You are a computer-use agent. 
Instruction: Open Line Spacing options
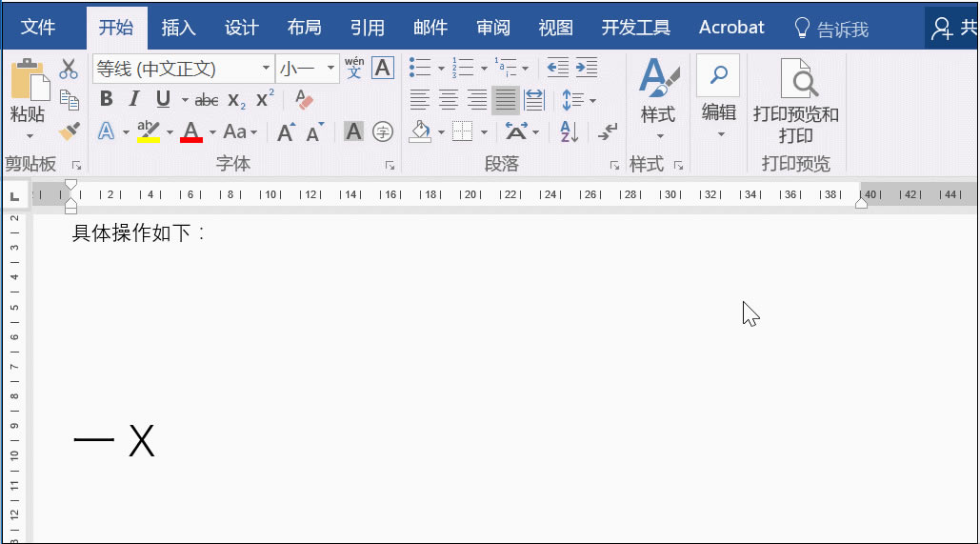point(578,100)
